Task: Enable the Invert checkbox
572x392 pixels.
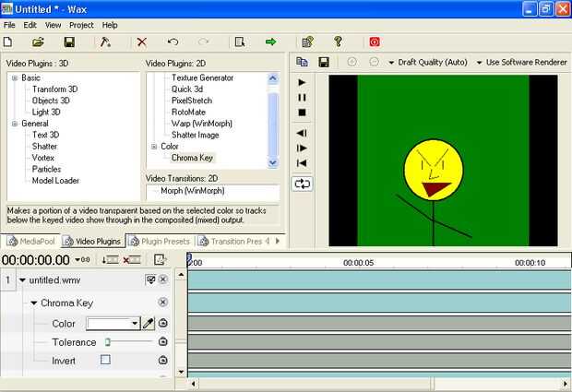Action: pos(105,360)
